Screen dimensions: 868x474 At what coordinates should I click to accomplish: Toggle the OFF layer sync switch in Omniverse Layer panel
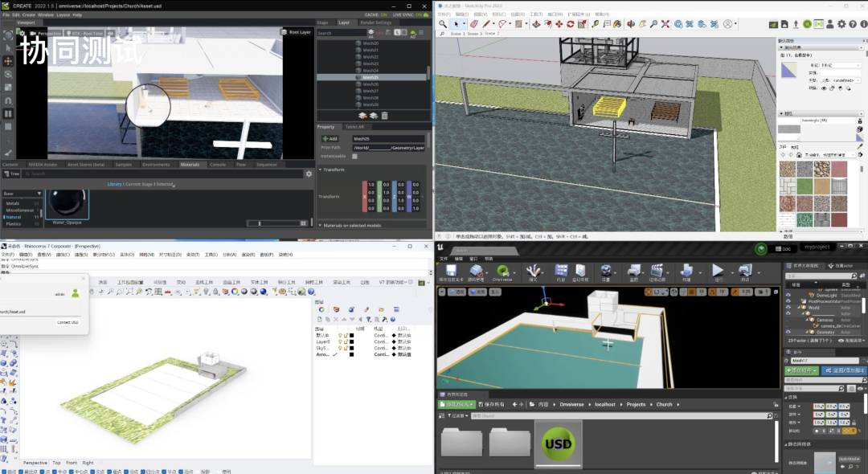tap(379, 33)
